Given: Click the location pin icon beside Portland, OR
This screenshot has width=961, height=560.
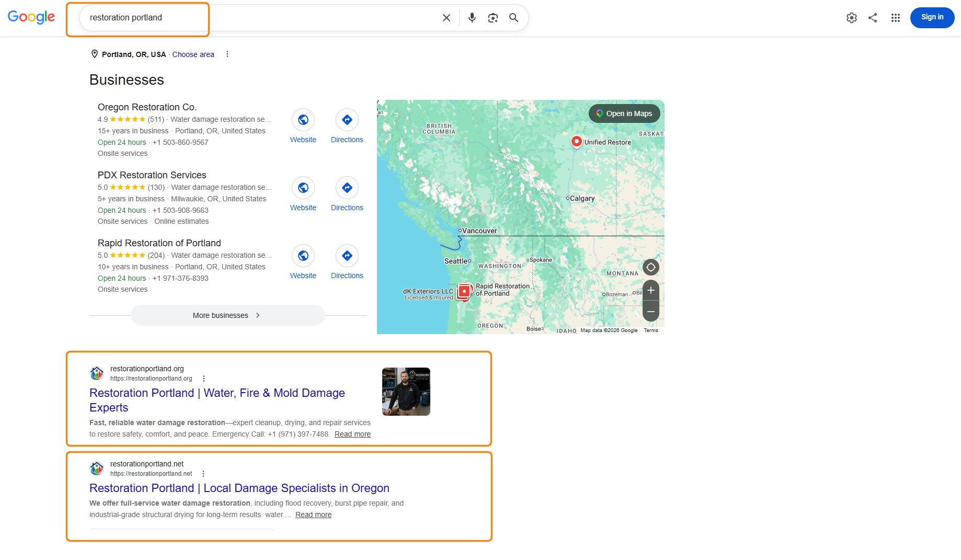Looking at the screenshot, I should pyautogui.click(x=95, y=54).
